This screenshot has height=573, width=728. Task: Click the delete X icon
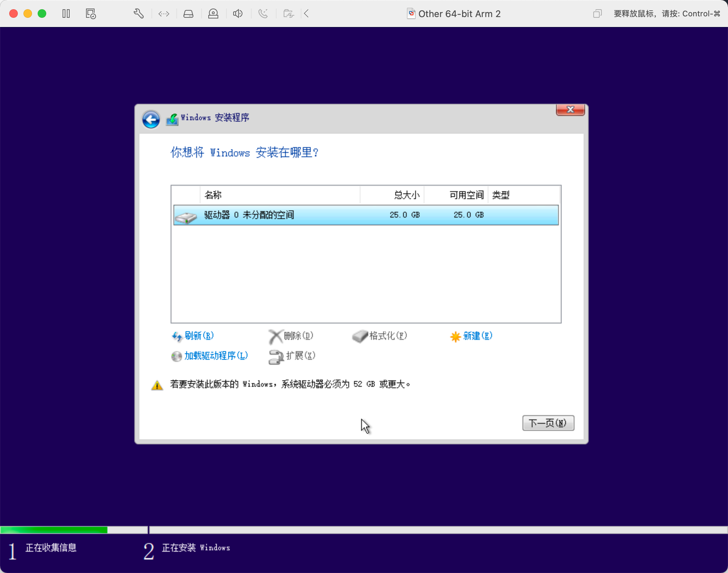(x=275, y=337)
